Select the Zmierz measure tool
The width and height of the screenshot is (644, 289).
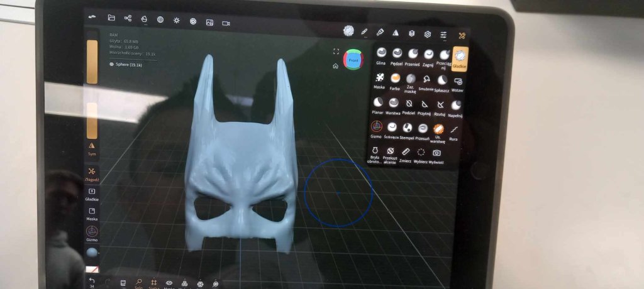point(406,153)
